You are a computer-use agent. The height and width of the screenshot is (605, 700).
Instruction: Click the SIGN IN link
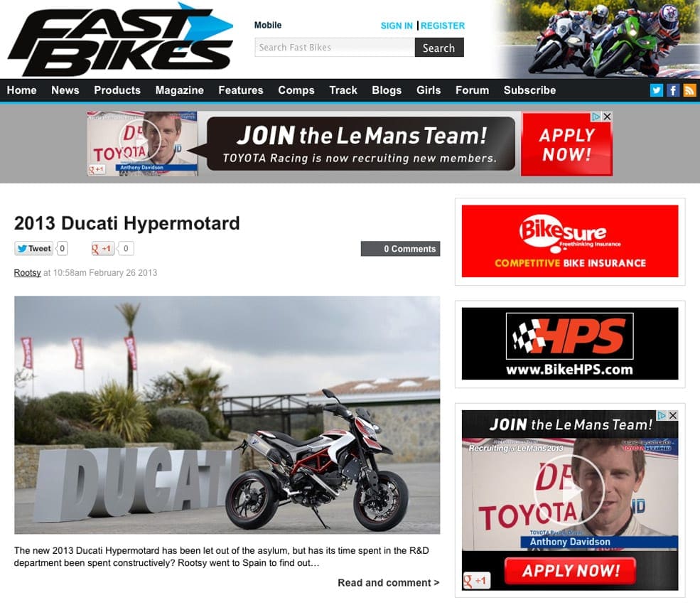pyautogui.click(x=397, y=26)
